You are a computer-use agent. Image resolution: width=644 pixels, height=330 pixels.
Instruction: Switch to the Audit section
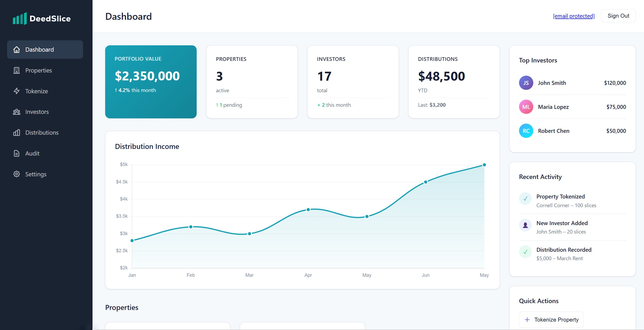[32, 153]
